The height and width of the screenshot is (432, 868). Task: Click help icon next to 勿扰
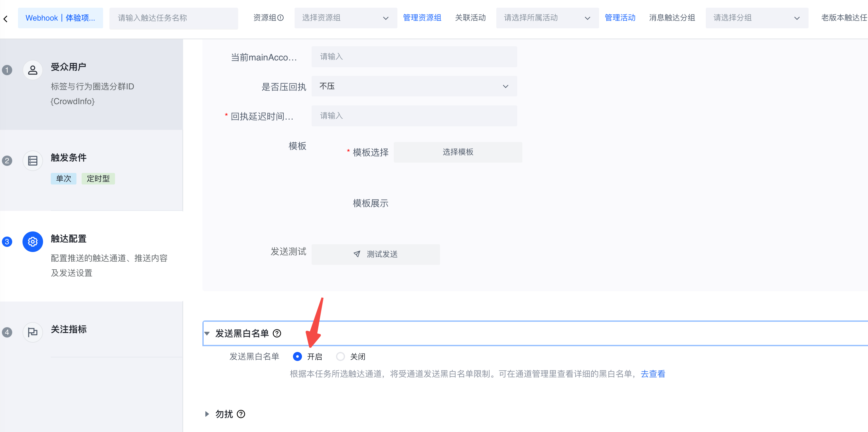tap(241, 414)
